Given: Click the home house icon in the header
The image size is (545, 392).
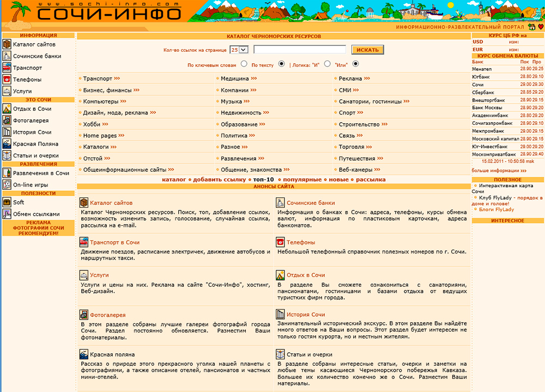Looking at the screenshot, I should pos(531,27).
